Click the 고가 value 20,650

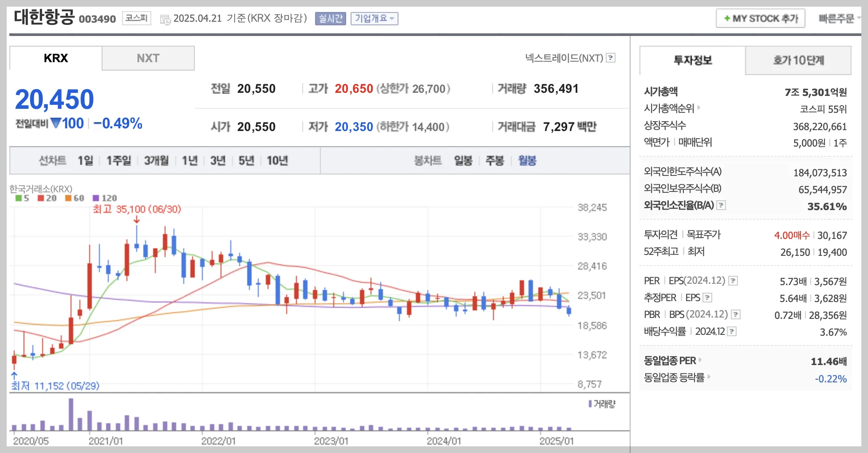354,88
